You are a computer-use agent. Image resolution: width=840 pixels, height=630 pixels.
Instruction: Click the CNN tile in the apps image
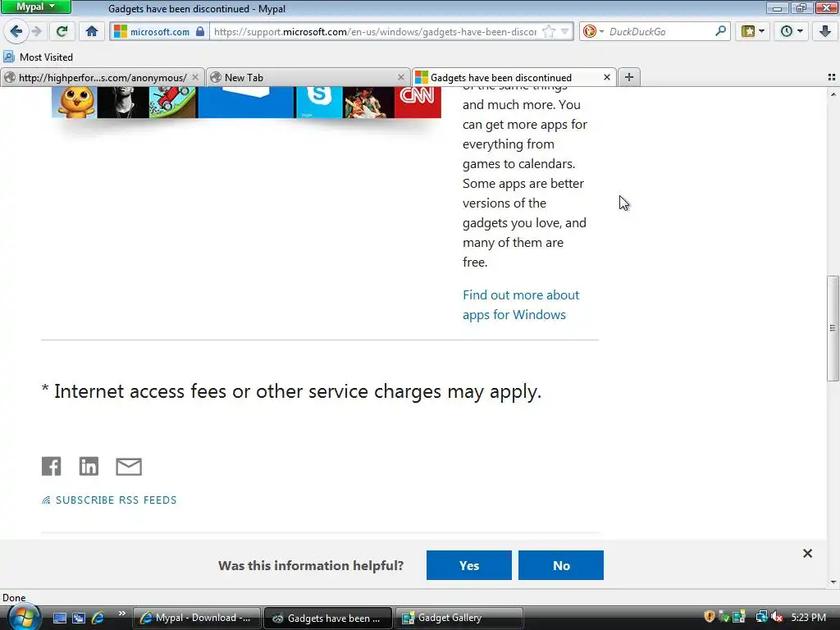coord(418,102)
